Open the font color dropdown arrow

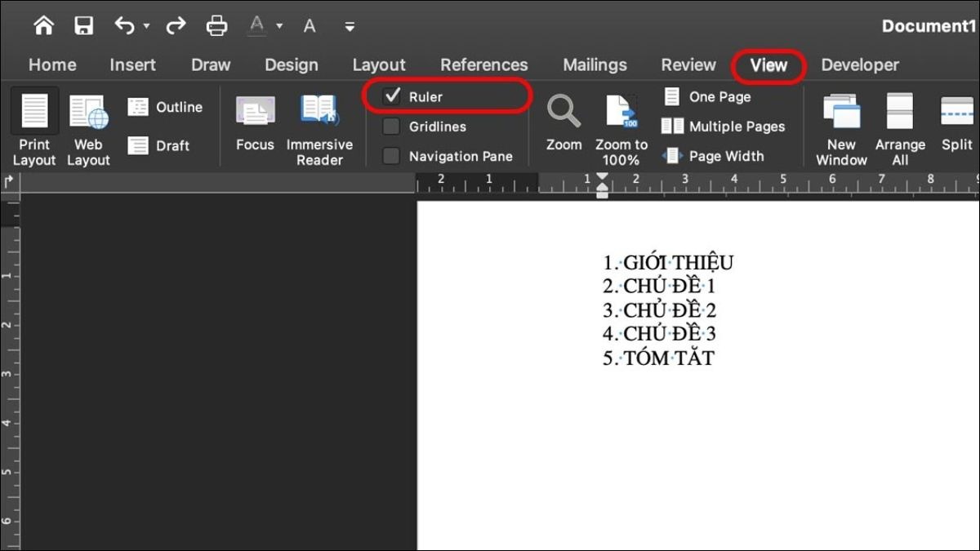tap(279, 26)
